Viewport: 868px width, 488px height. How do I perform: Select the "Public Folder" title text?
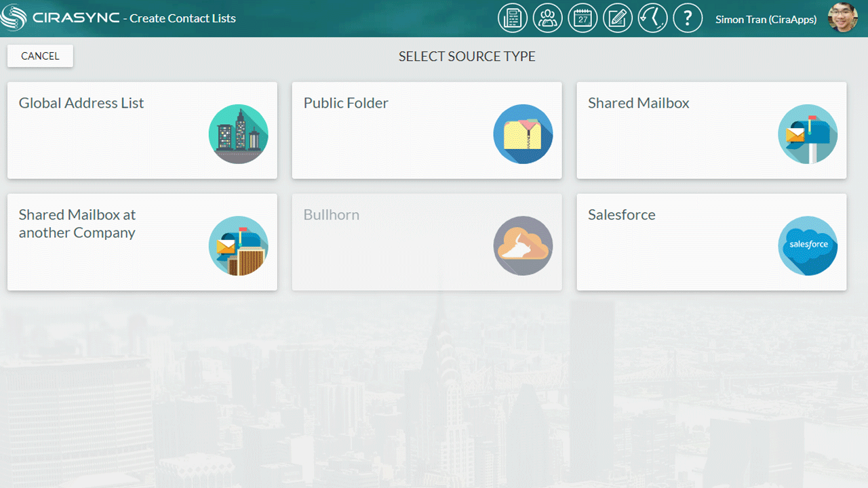[346, 103]
